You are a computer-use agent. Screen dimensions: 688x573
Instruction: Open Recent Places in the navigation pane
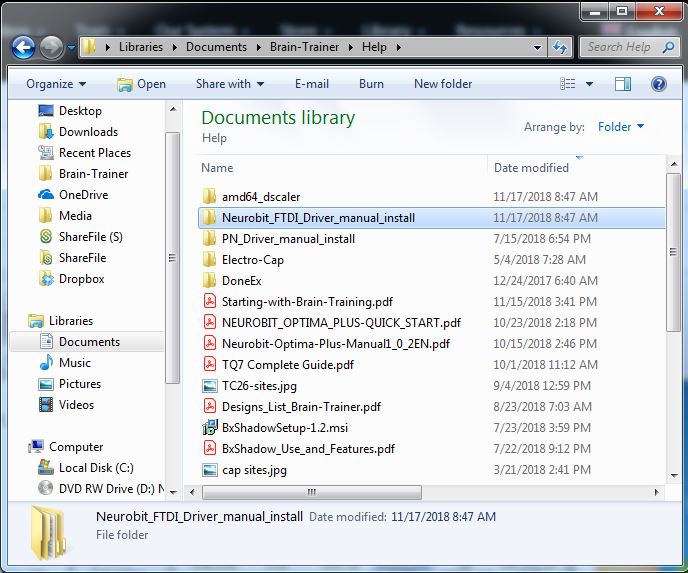click(x=85, y=153)
